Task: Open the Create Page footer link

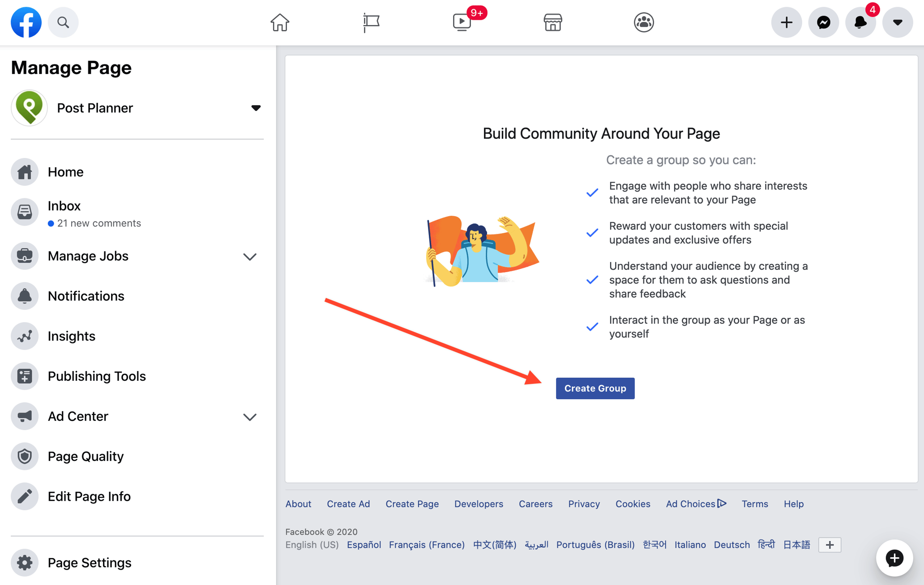Action: click(x=412, y=504)
